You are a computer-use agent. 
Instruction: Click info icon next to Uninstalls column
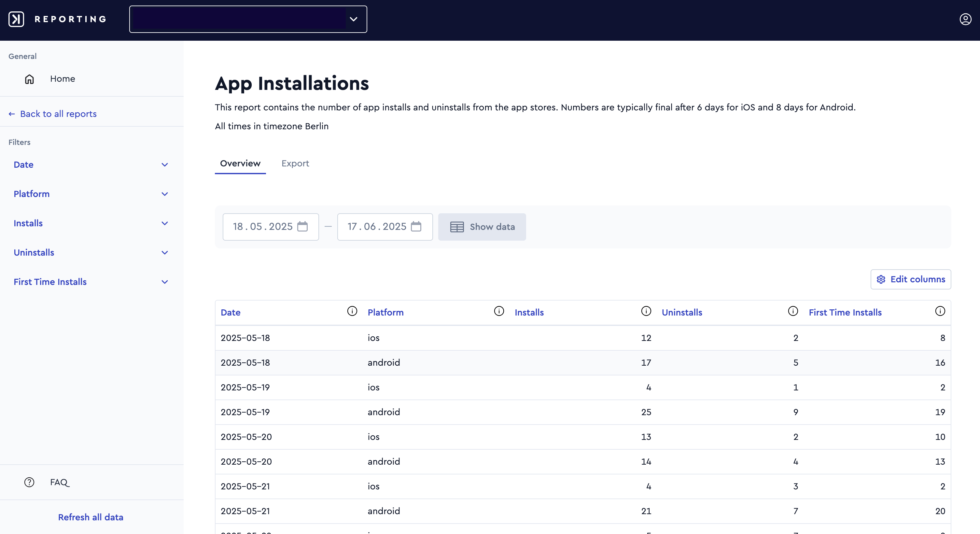793,311
